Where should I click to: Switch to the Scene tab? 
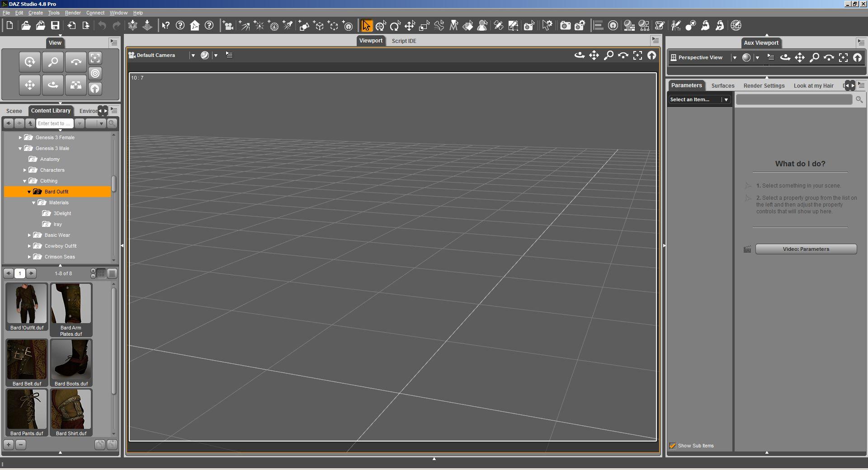[x=14, y=111]
